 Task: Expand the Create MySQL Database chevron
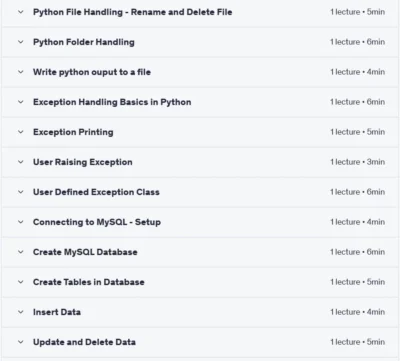[21, 252]
